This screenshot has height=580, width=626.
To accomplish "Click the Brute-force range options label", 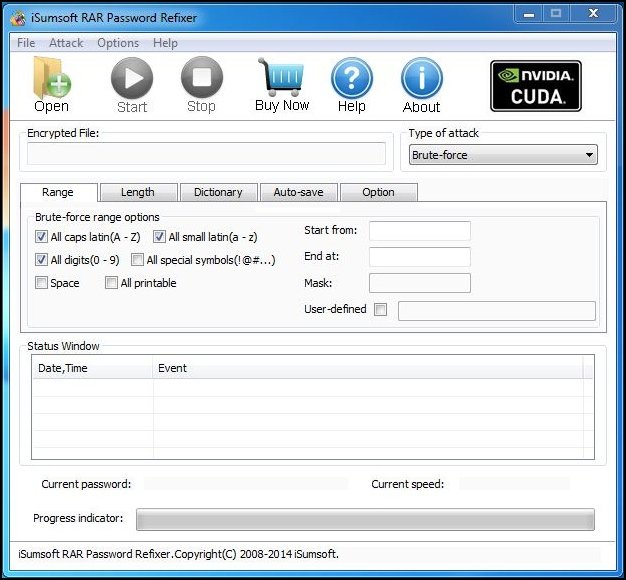I will tap(97, 217).
